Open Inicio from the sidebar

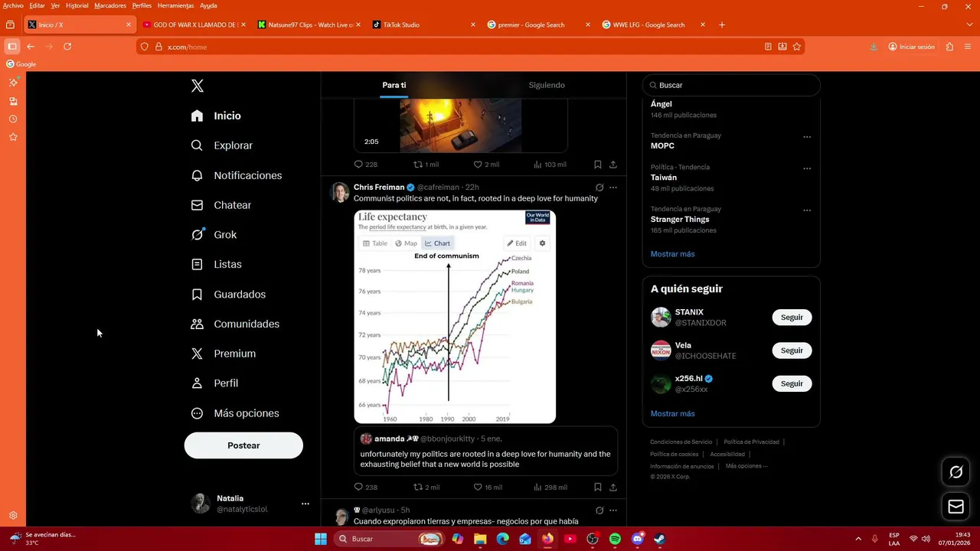(x=217, y=116)
